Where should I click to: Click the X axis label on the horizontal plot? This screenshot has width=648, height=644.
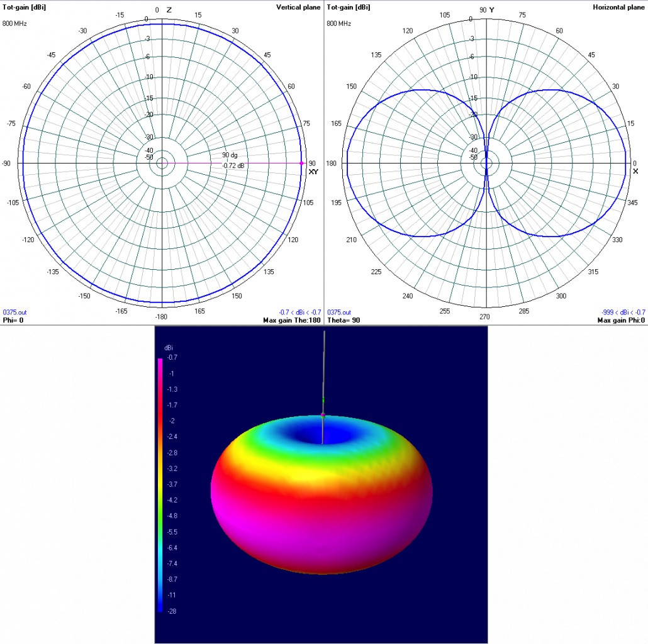point(635,172)
